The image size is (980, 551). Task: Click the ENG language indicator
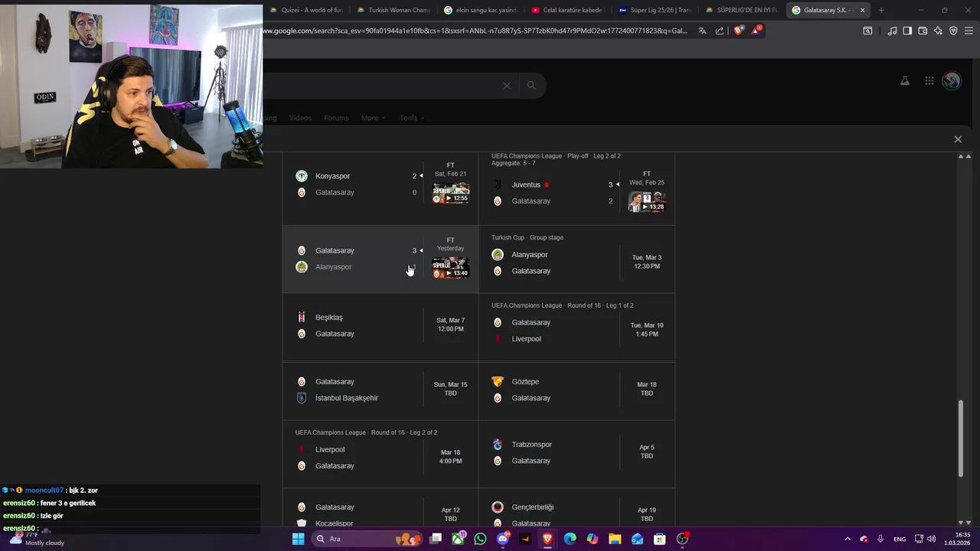[x=900, y=539]
